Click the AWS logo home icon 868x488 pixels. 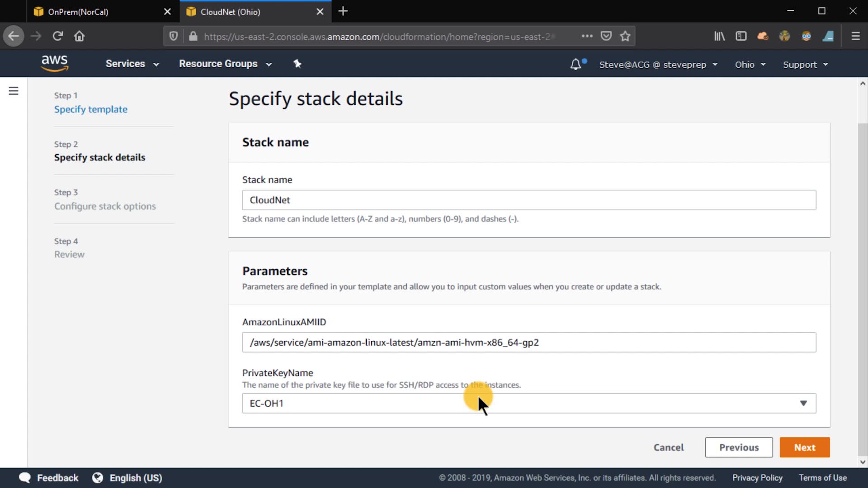[x=54, y=64]
